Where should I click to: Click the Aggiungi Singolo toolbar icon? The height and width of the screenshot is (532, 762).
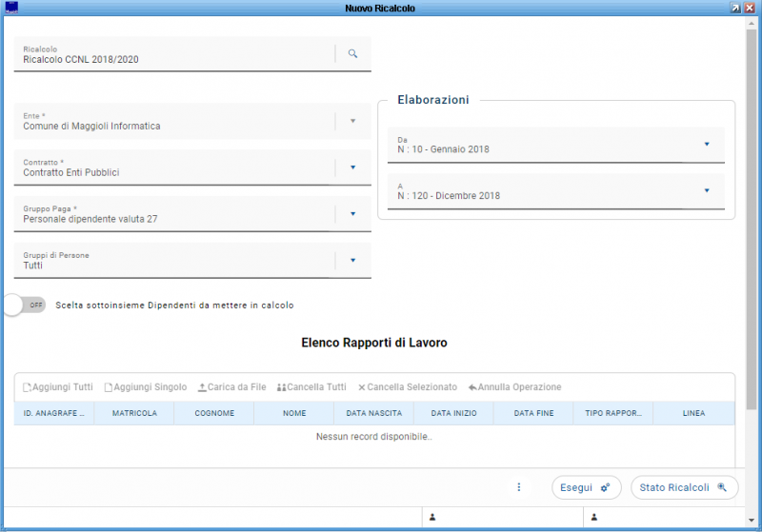click(109, 387)
